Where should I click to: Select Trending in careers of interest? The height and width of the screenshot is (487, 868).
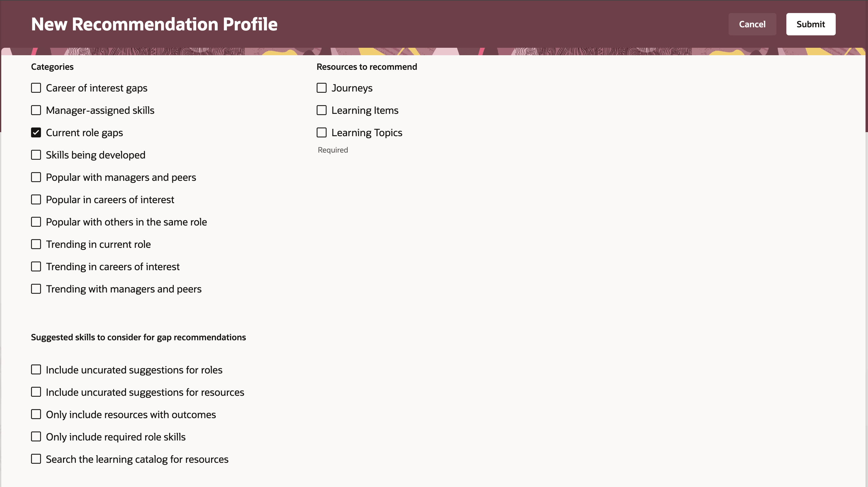click(36, 267)
